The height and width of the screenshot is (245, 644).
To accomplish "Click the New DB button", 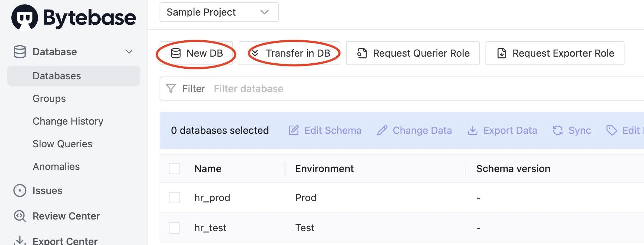I will tap(196, 53).
